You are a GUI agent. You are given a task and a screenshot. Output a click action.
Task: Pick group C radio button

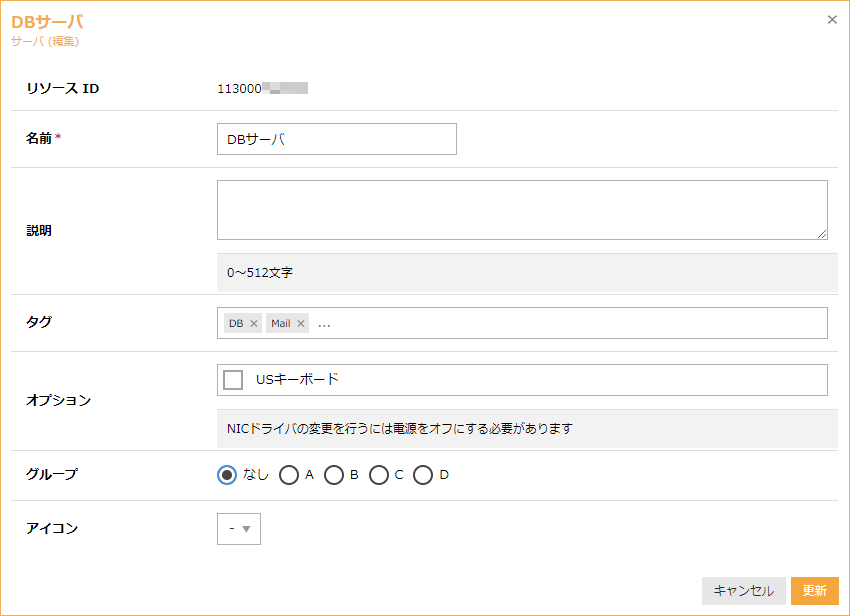click(379, 475)
